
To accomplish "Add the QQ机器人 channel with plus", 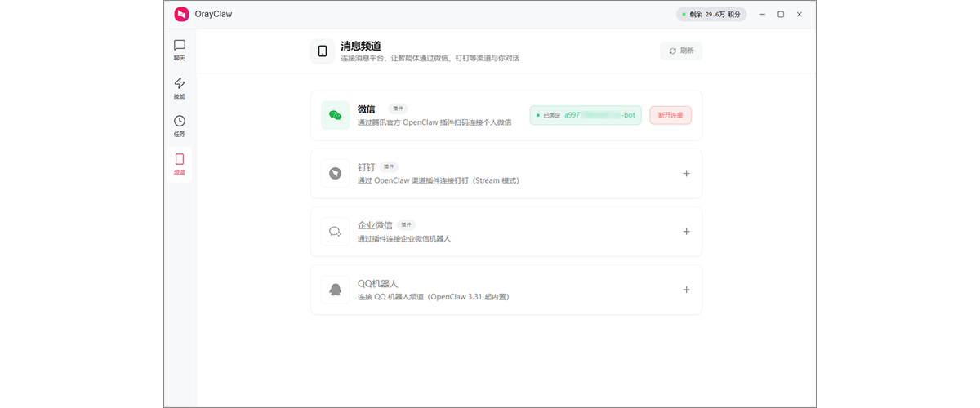I will pyautogui.click(x=686, y=289).
